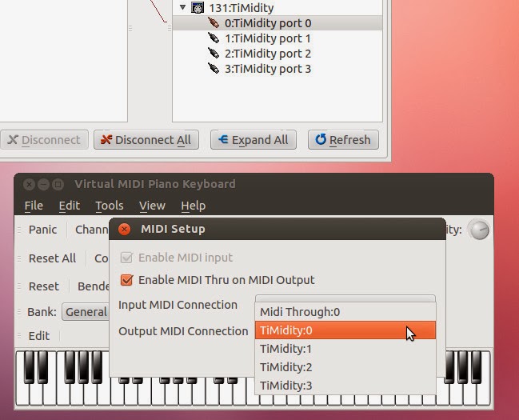Close the Virtual MIDI Piano Keyboard window

[x=29, y=184]
